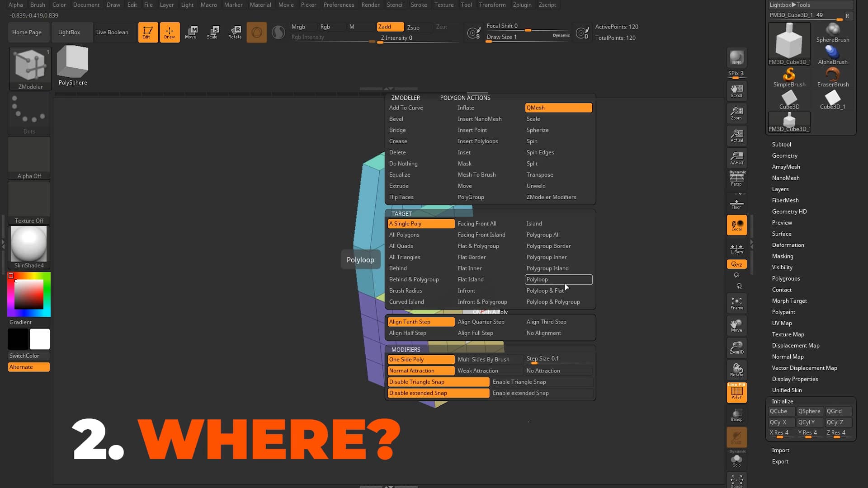Viewport: 868px width, 488px height.
Task: Click the QSphere initialize button
Action: pyautogui.click(x=810, y=411)
